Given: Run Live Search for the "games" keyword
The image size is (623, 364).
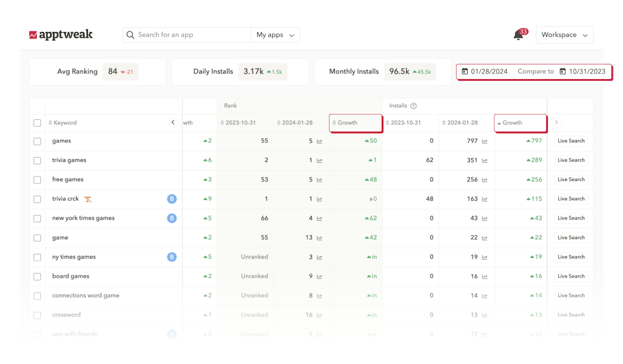Looking at the screenshot, I should point(571,141).
